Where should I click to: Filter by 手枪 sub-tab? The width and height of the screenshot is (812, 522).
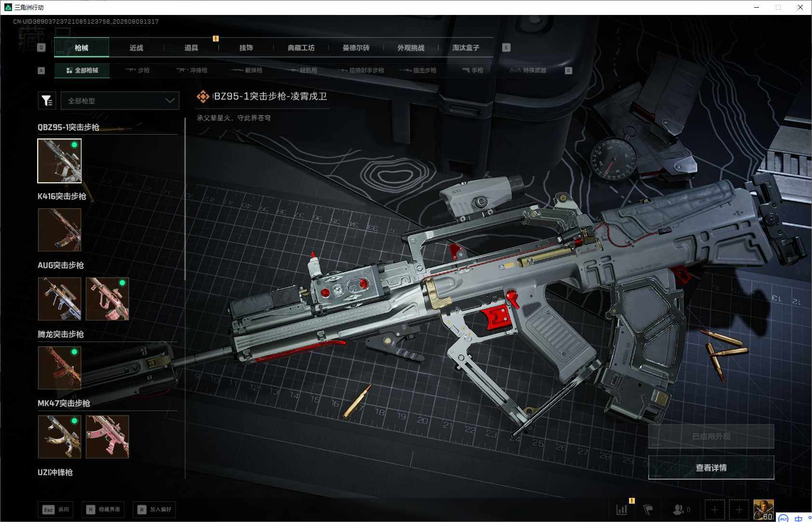point(473,70)
